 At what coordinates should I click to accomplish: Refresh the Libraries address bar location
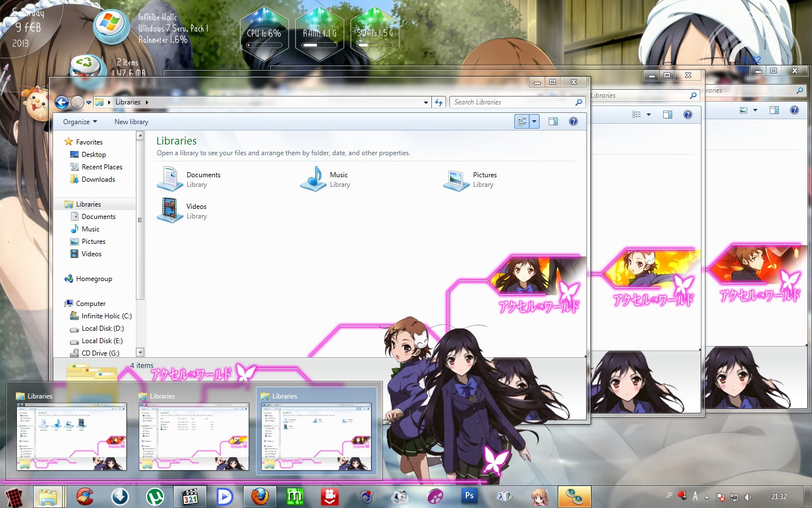click(x=439, y=102)
